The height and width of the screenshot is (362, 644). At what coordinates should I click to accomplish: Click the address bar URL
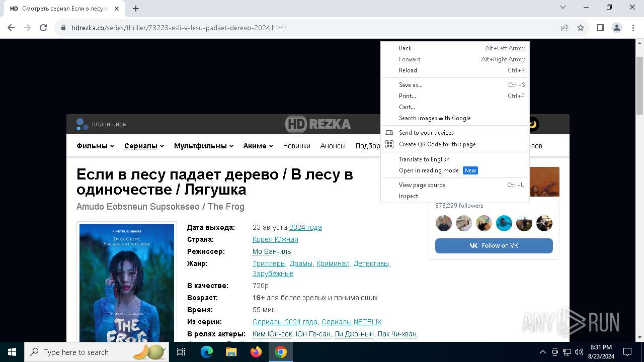click(179, 28)
